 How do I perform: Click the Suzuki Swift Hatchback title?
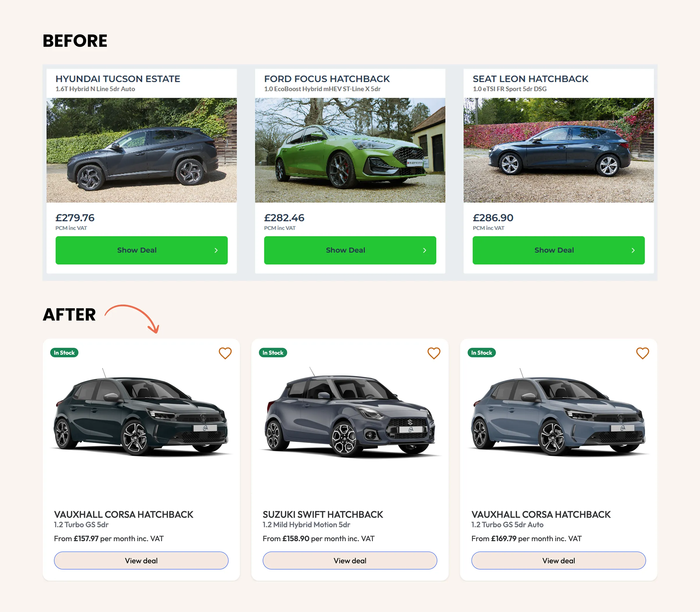[x=323, y=515]
